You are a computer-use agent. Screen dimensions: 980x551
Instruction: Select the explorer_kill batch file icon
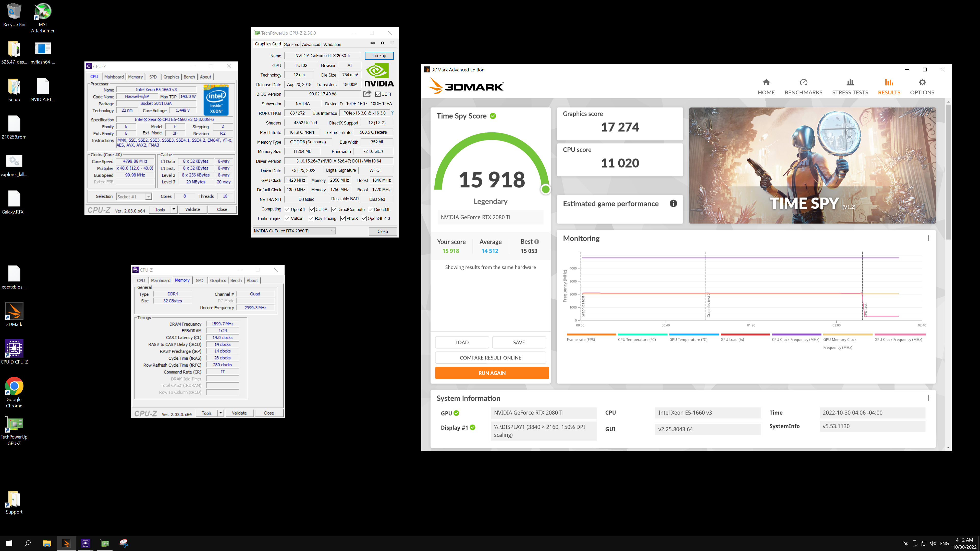click(x=14, y=165)
